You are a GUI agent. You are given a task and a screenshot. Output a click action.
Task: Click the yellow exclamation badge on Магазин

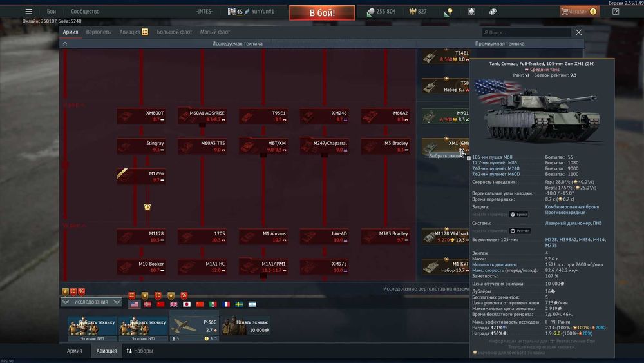(593, 12)
